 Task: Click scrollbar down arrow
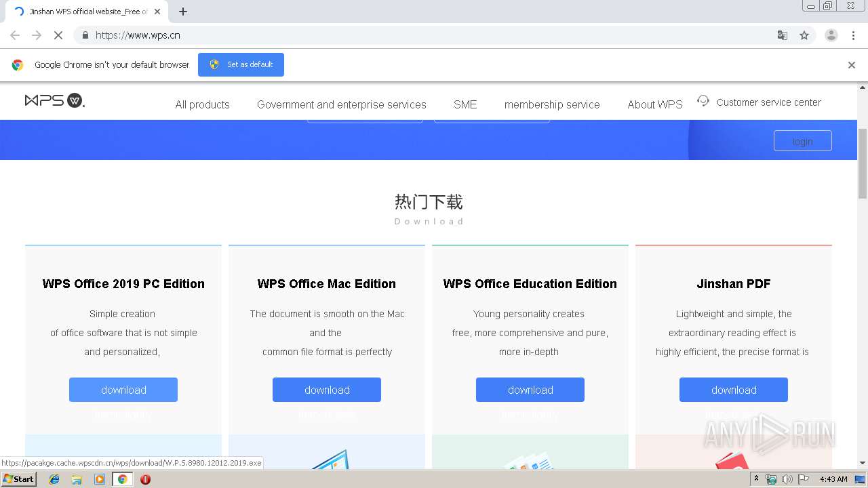click(x=863, y=463)
